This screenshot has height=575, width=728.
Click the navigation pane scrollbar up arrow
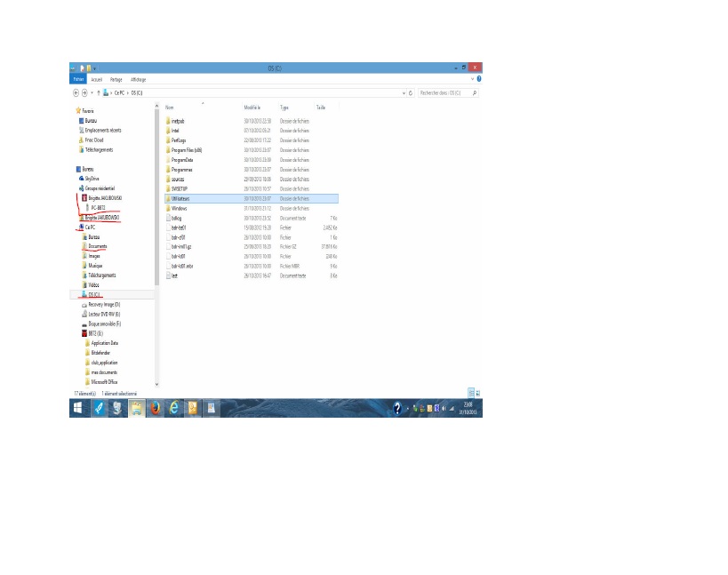point(157,107)
